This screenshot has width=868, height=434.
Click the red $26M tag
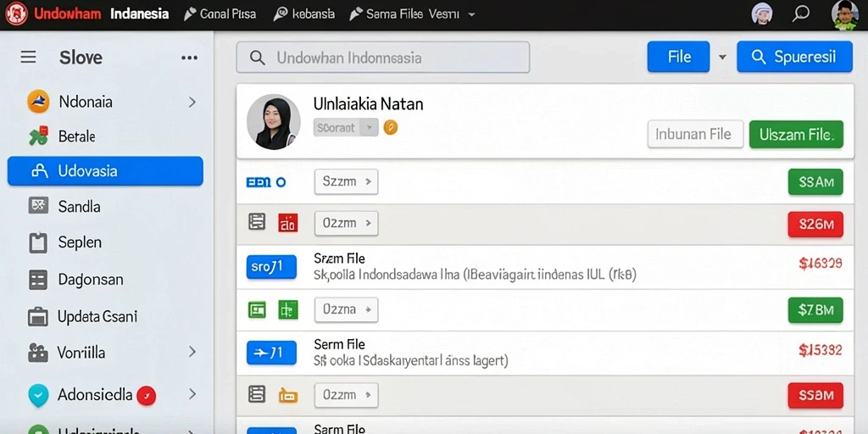click(x=815, y=224)
